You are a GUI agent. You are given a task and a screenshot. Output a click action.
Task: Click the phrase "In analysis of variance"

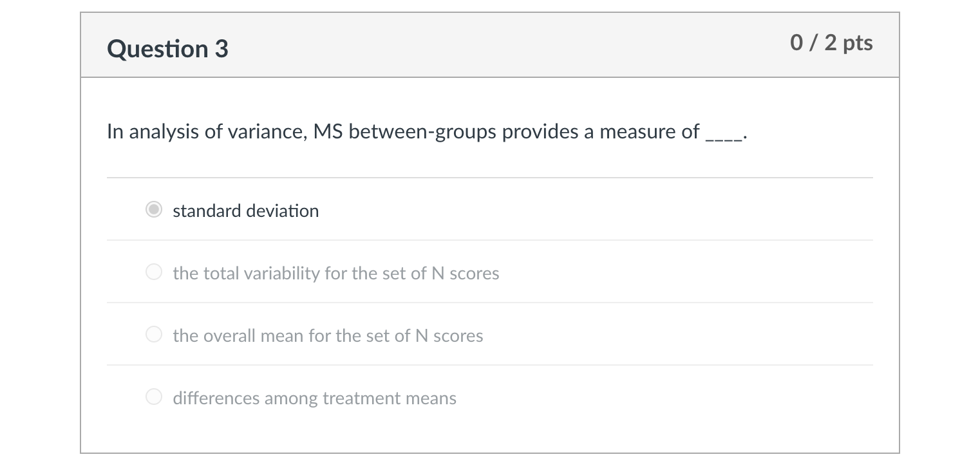pos(206,132)
